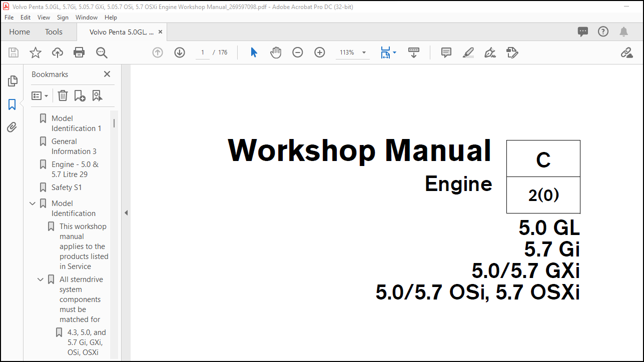Click the 'C' box on the page

point(543,159)
